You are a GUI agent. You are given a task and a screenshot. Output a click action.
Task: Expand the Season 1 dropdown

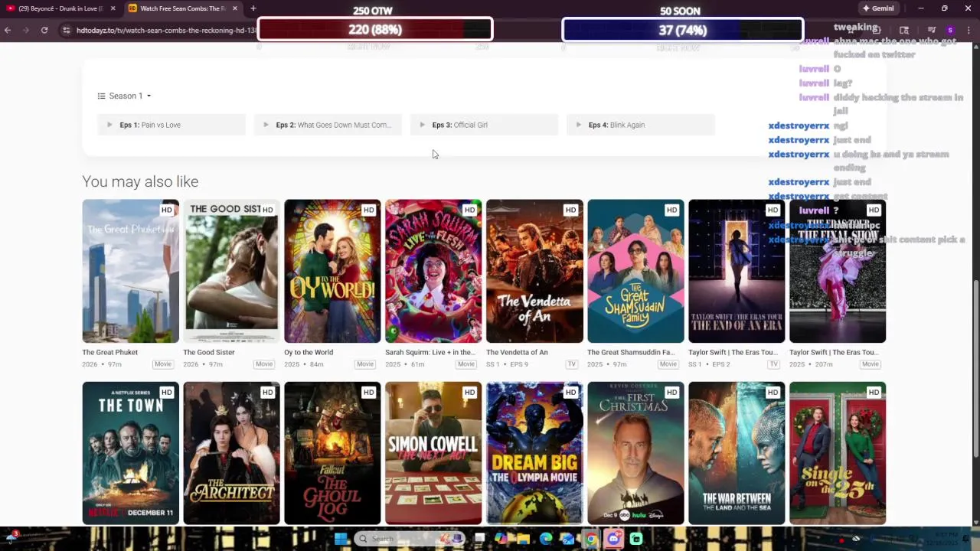[124, 96]
